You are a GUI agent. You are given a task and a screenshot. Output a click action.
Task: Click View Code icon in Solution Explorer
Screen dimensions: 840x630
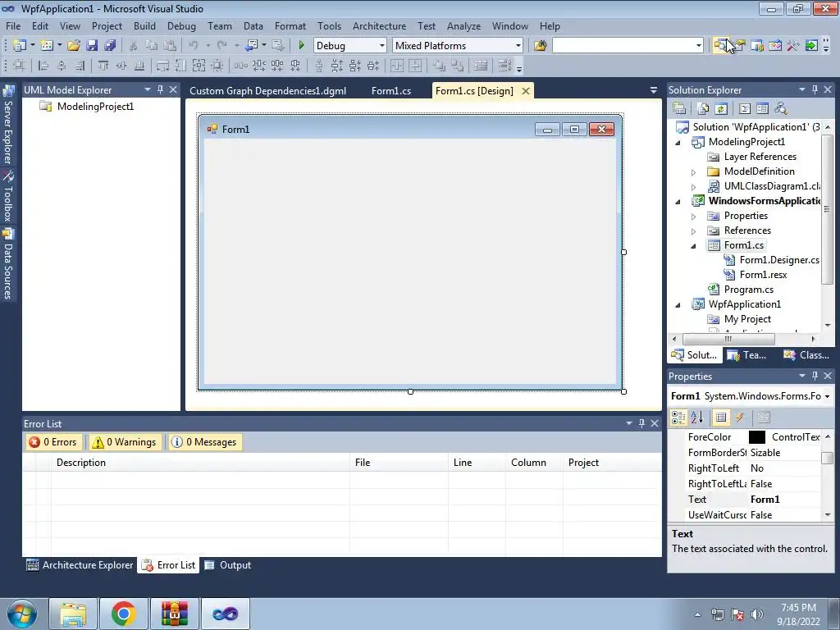[745, 109]
